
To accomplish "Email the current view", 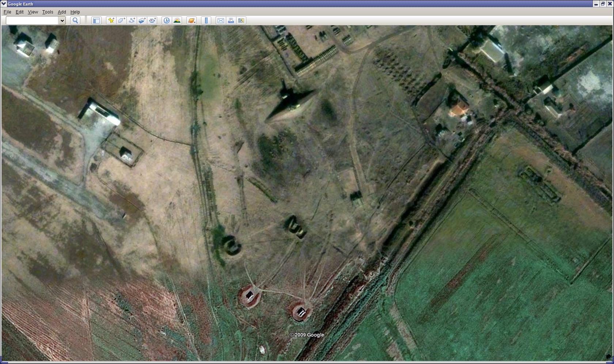I will click(220, 20).
